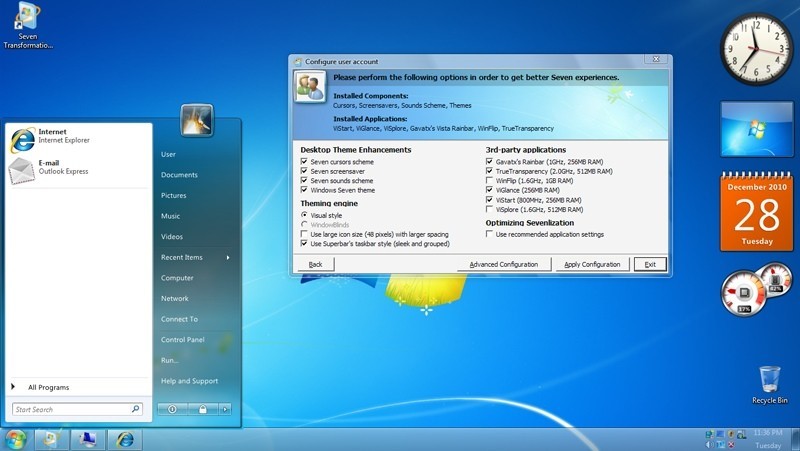The height and width of the screenshot is (451, 800).
Task: Uncheck Seven cursors scheme checkbox
Action: (x=304, y=161)
